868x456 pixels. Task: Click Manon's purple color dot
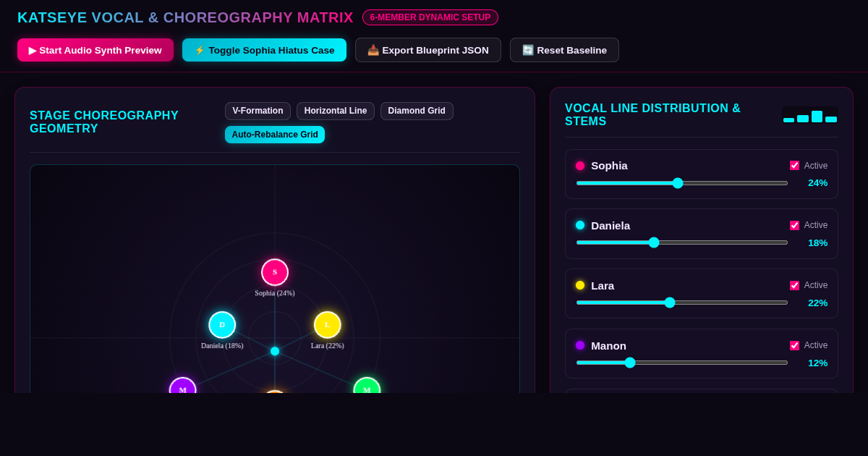tap(580, 345)
